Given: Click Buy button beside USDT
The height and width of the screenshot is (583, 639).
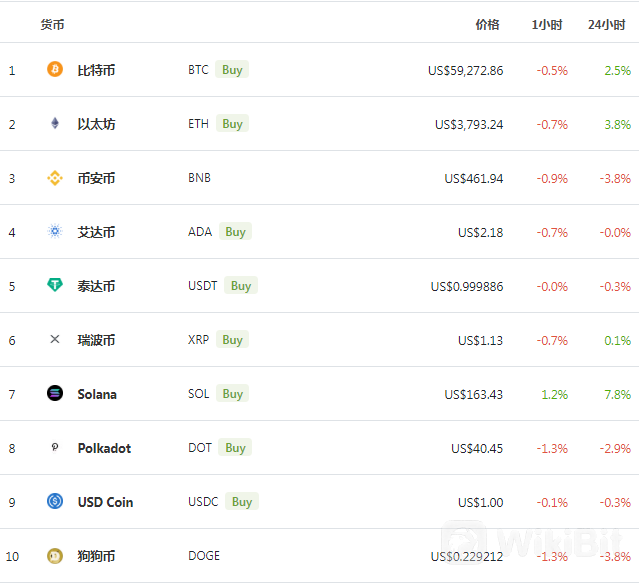Looking at the screenshot, I should (241, 286).
